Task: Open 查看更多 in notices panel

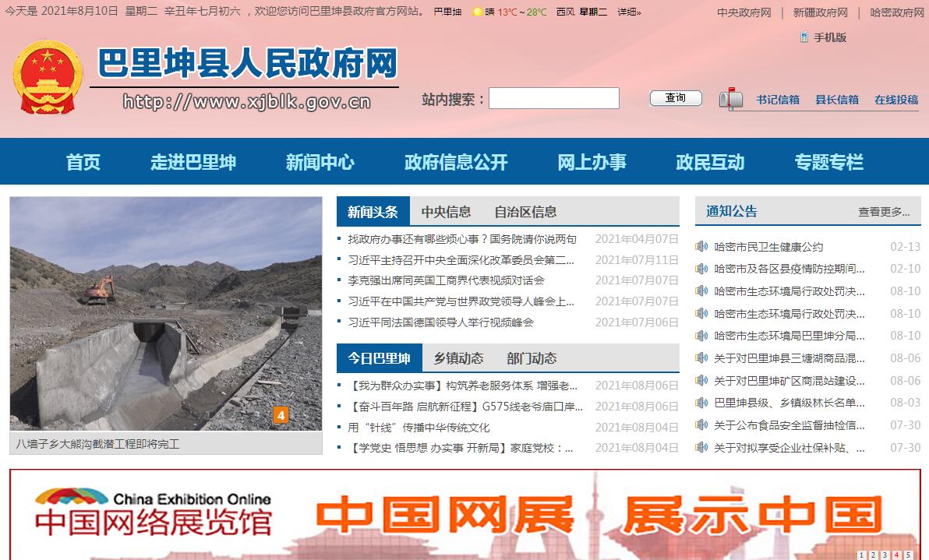Action: pos(884,212)
